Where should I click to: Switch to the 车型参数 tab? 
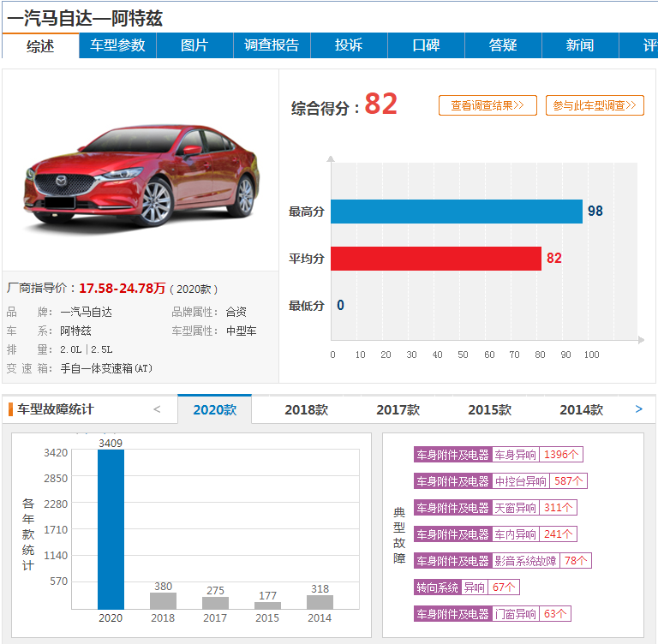tap(117, 45)
